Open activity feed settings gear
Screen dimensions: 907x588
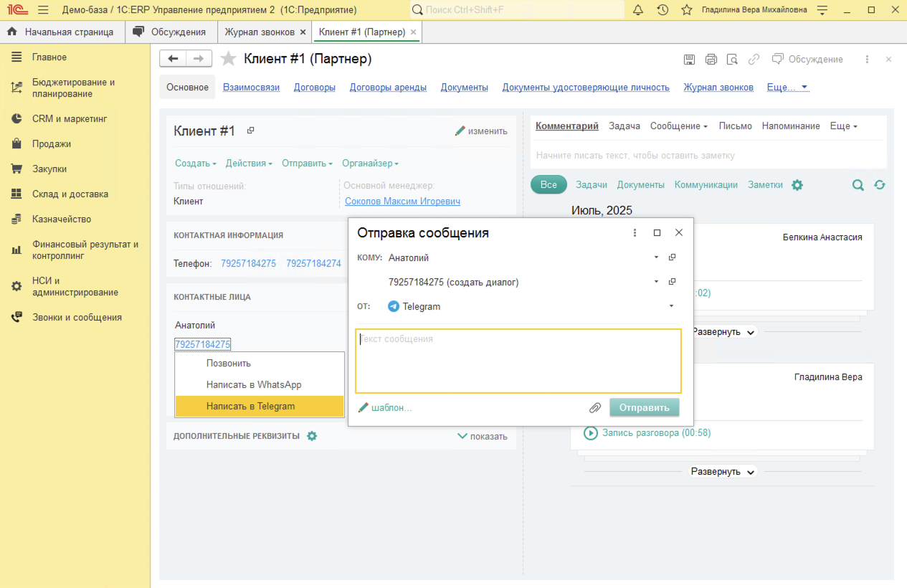[x=797, y=185]
